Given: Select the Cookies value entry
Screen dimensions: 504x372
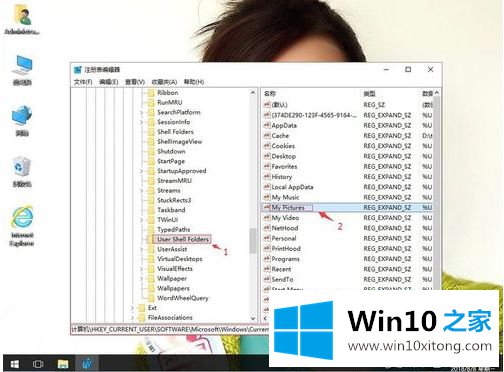Looking at the screenshot, I should pos(283,146).
